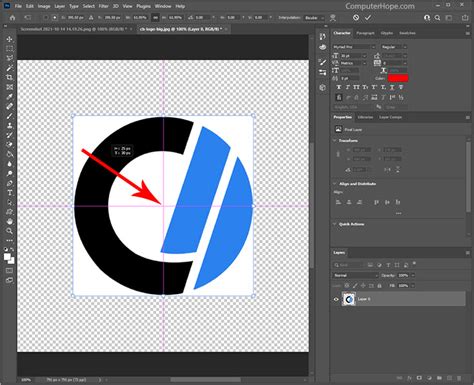Click the Faux Italic style button
The height and width of the screenshot is (385, 474).
[348, 87]
